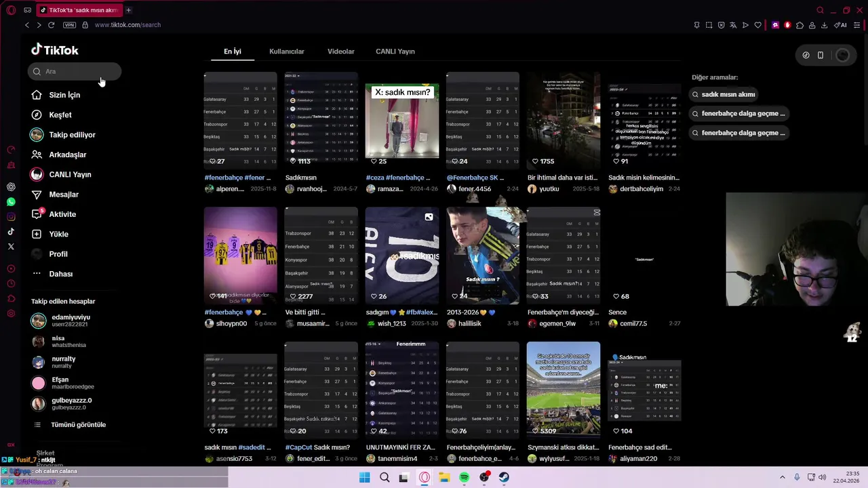Viewport: 868px width, 488px height.
Task: Toggle the Opera VPN badge
Action: (x=69, y=25)
